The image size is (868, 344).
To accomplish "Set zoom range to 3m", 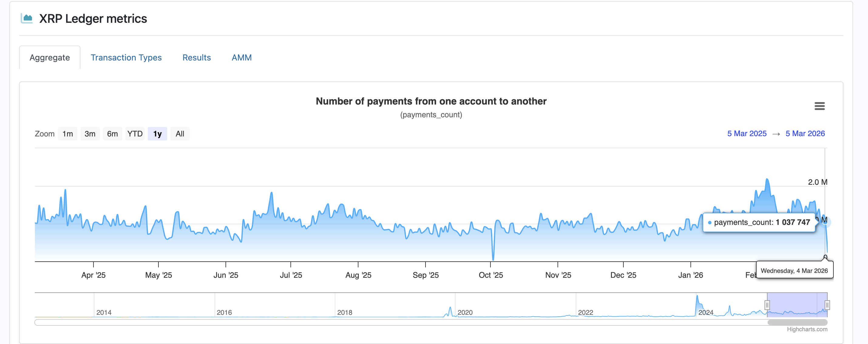I will click(90, 134).
